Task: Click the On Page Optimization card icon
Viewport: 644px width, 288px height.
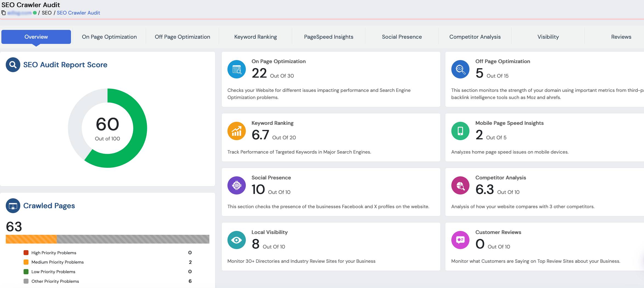Action: pos(236,69)
